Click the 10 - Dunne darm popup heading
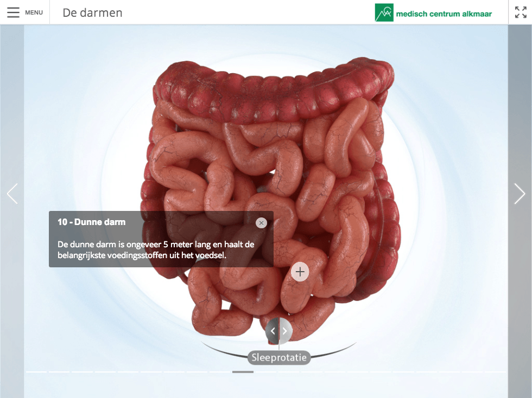The width and height of the screenshot is (532, 398). [92, 222]
